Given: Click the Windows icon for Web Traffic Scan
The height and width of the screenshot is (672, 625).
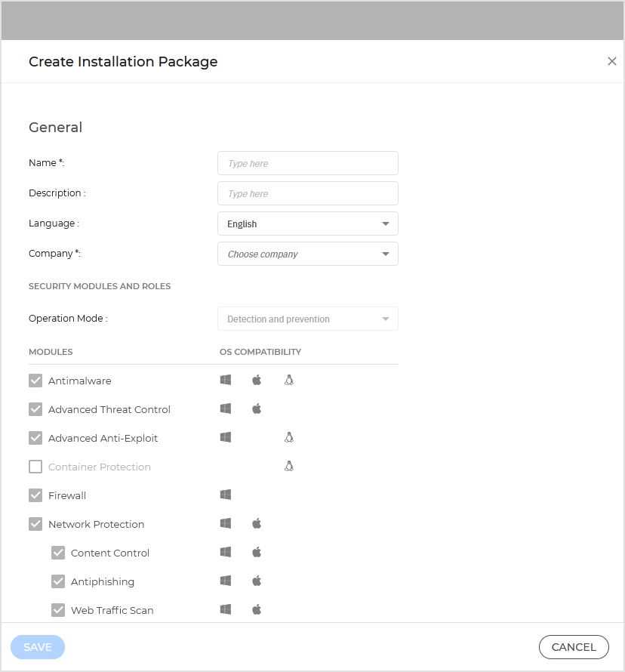Looking at the screenshot, I should pos(225,609).
